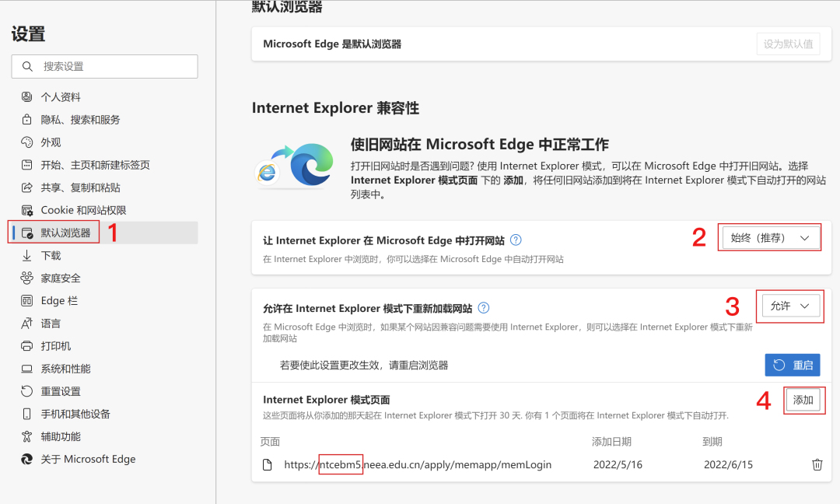Open the 始终（推荐） dropdown

(x=769, y=237)
